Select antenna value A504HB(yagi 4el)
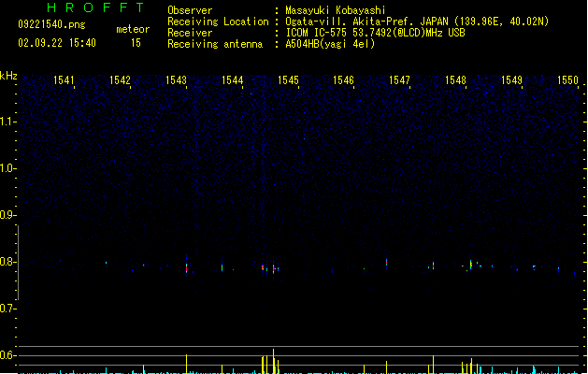Image resolution: width=588 pixels, height=374 pixels. pos(330,44)
